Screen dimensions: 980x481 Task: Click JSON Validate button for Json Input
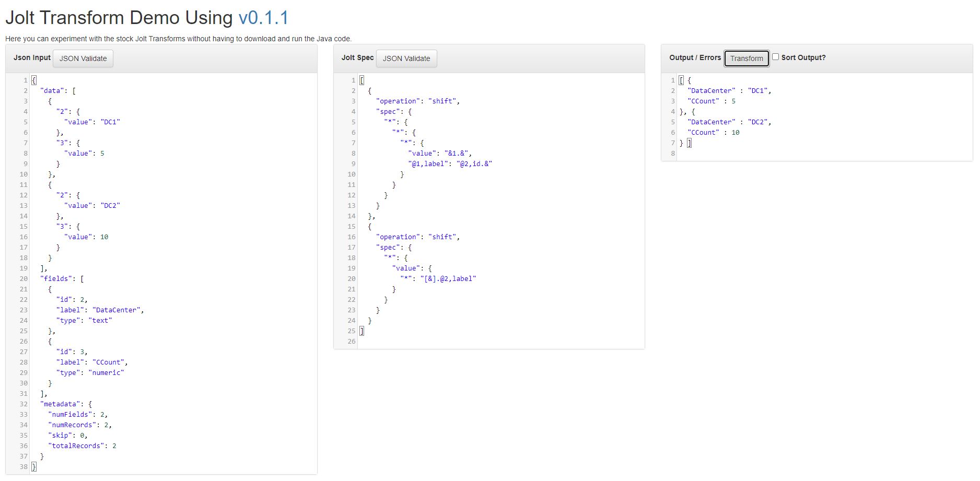(x=83, y=58)
